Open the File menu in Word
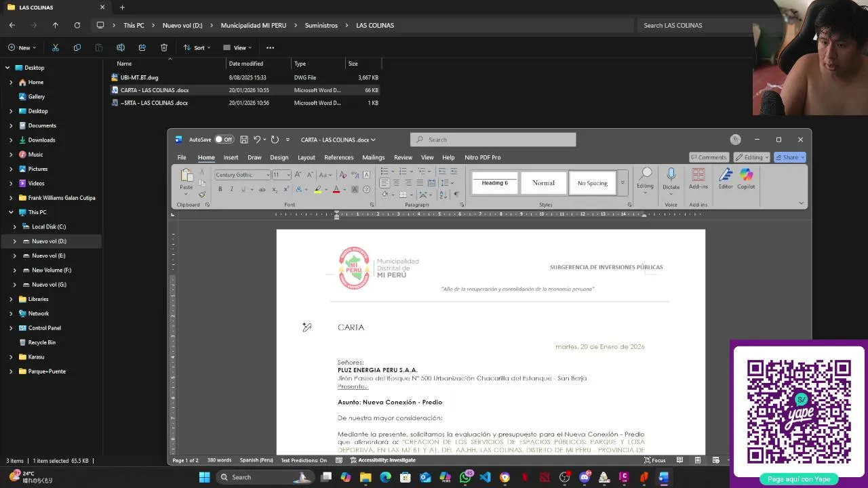The image size is (868, 488). pos(182,157)
